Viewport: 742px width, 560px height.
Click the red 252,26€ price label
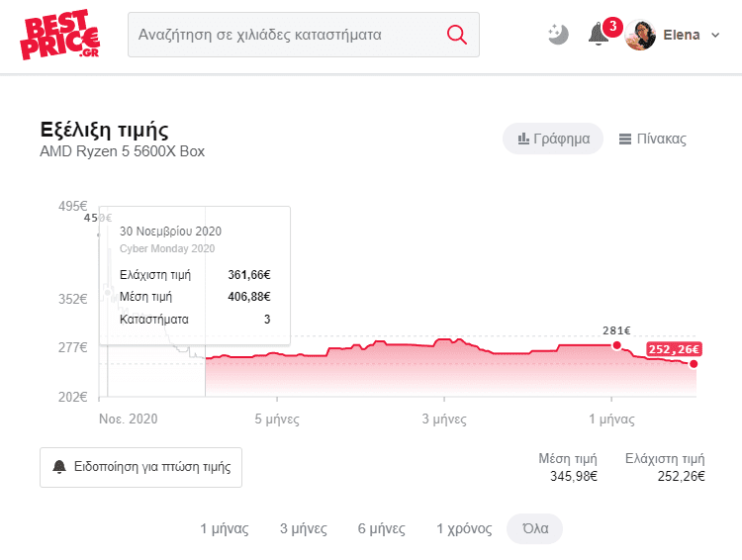pyautogui.click(x=674, y=349)
